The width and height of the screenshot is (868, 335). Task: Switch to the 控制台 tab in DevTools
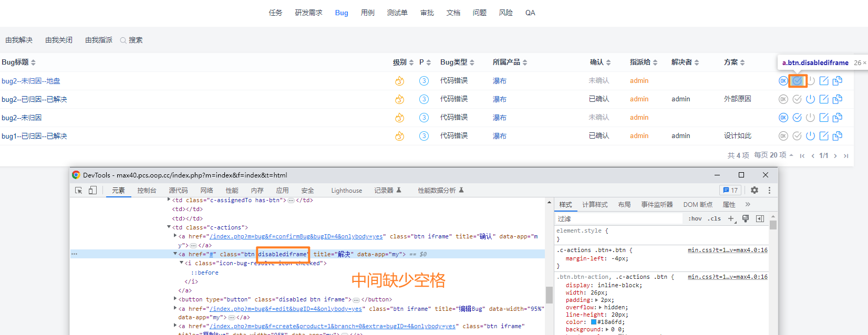147,191
